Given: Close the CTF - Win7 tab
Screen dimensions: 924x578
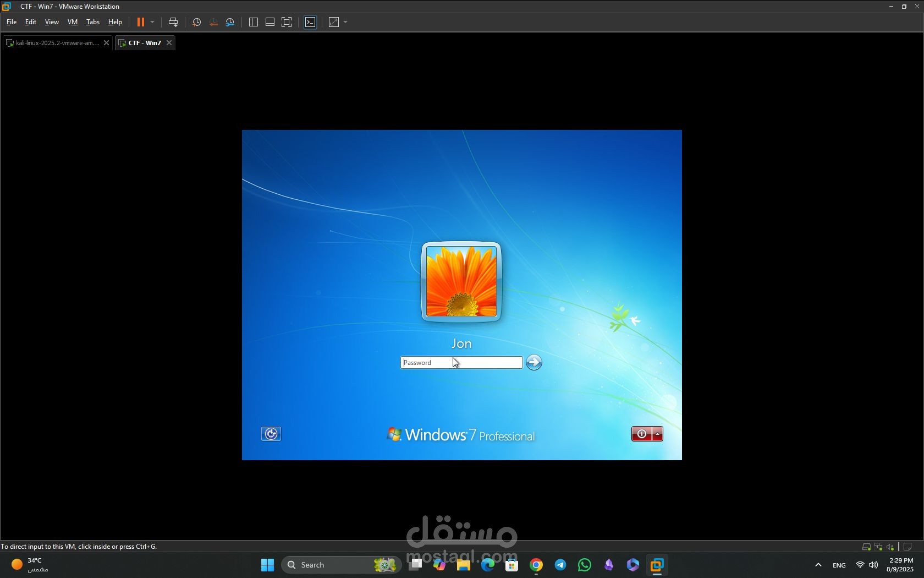Looking at the screenshot, I should [169, 43].
